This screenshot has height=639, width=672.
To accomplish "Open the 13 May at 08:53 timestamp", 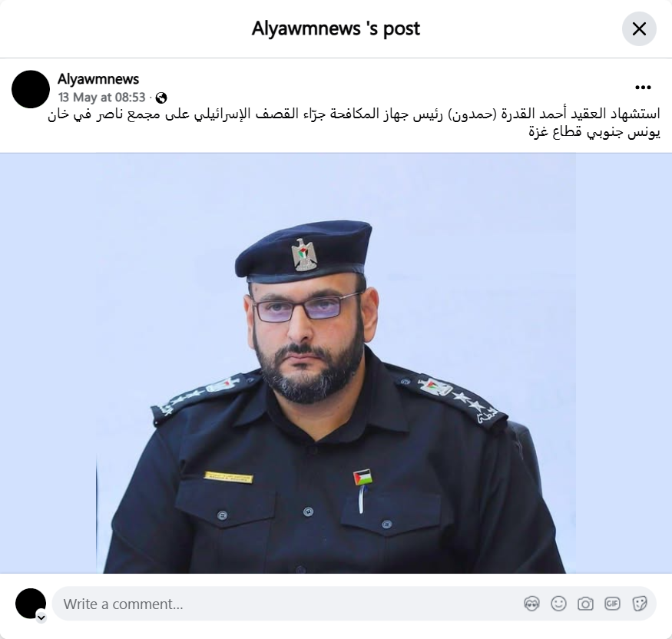I will click(x=102, y=98).
